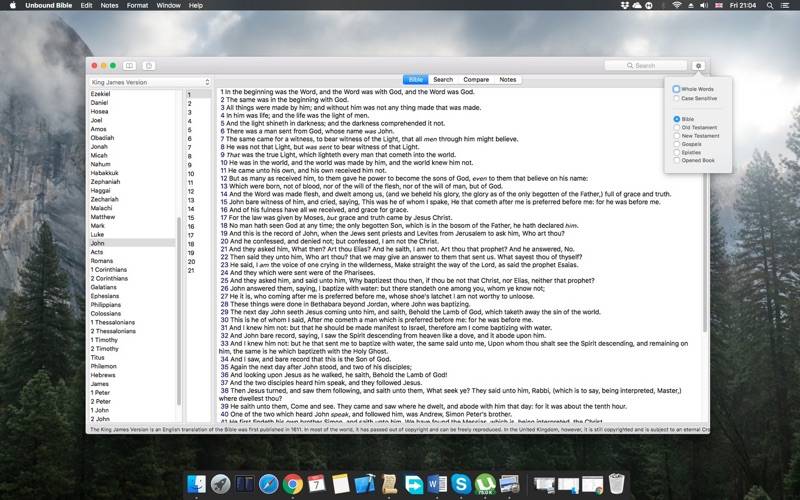Open the parchment scroll app in the Dock
Image resolution: width=800 pixels, height=500 pixels.
coord(389,484)
